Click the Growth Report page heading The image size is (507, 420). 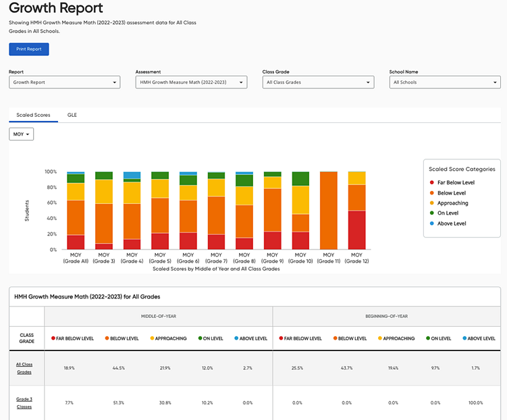[x=55, y=7]
